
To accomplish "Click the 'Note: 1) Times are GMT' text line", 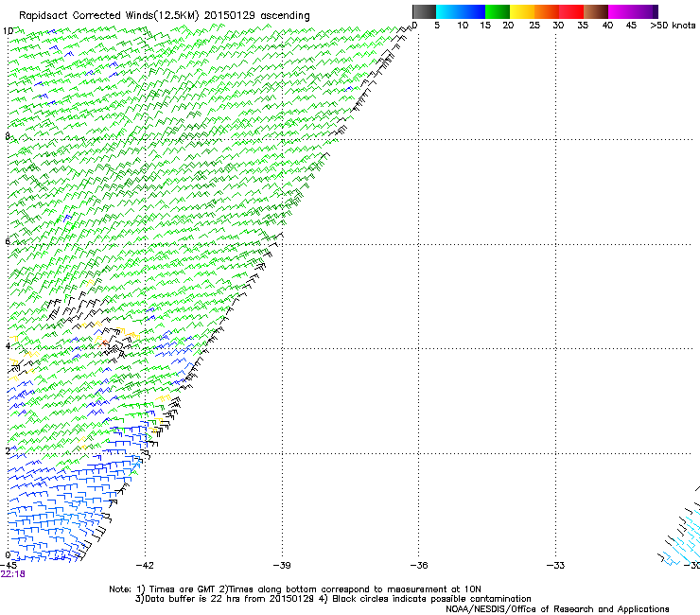I will 294,589.
